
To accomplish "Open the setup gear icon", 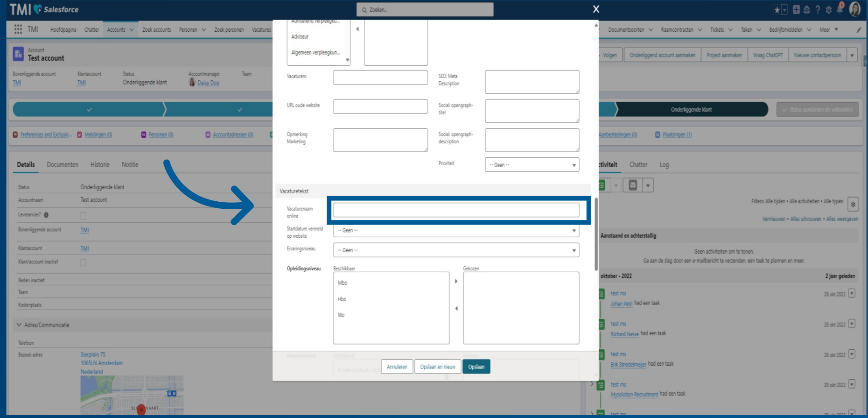I will (829, 10).
